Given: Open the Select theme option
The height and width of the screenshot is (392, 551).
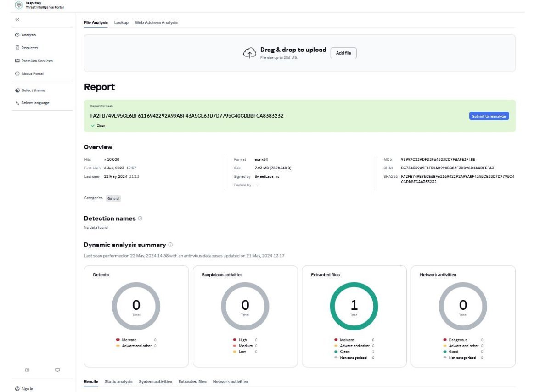Looking at the screenshot, I should coord(33,90).
